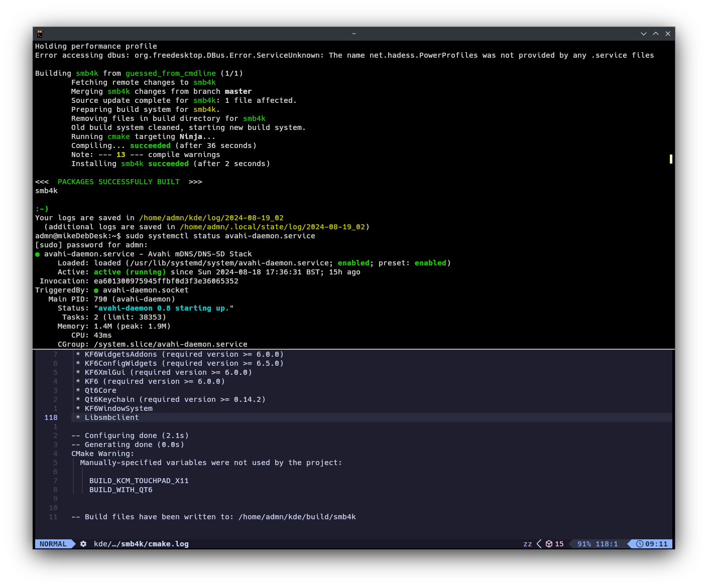Click 'PACKAGES SUCCESSFULLY BUILT' text

[x=119, y=182]
